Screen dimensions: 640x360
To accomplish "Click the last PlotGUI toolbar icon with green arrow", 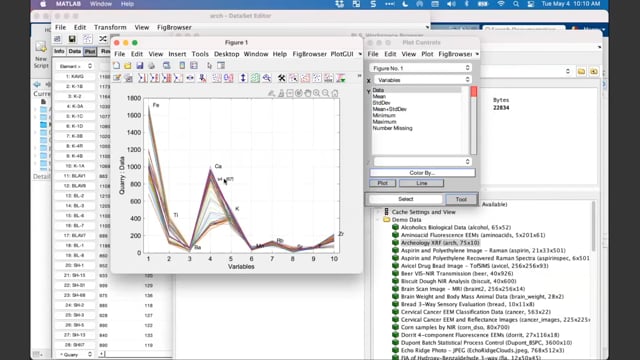I will pos(341,78).
